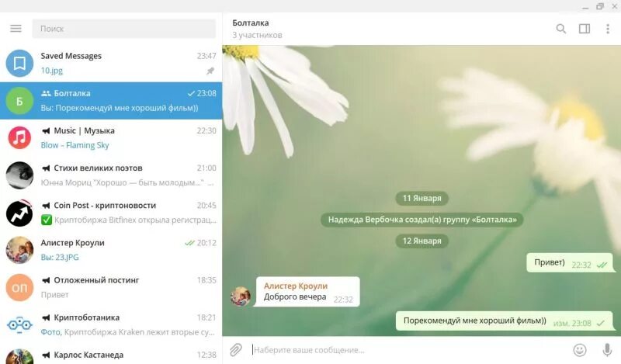Select the 'Доброго вечера' message text

(295, 296)
